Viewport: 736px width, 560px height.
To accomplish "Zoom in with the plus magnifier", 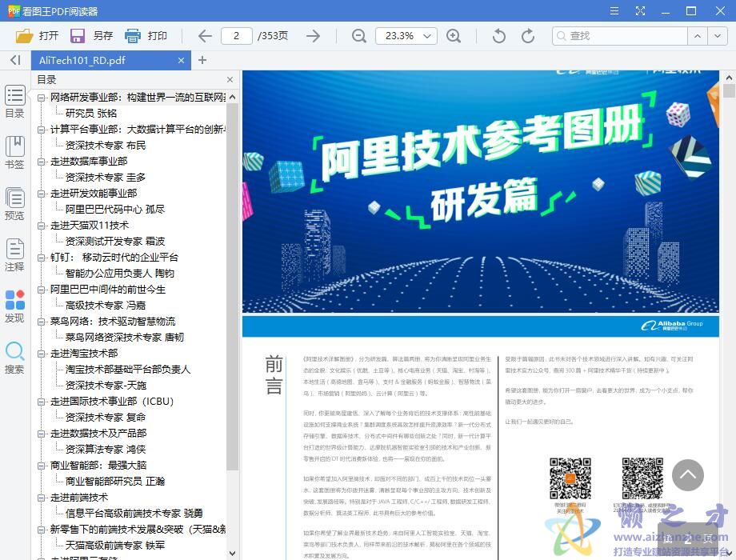I will point(454,36).
